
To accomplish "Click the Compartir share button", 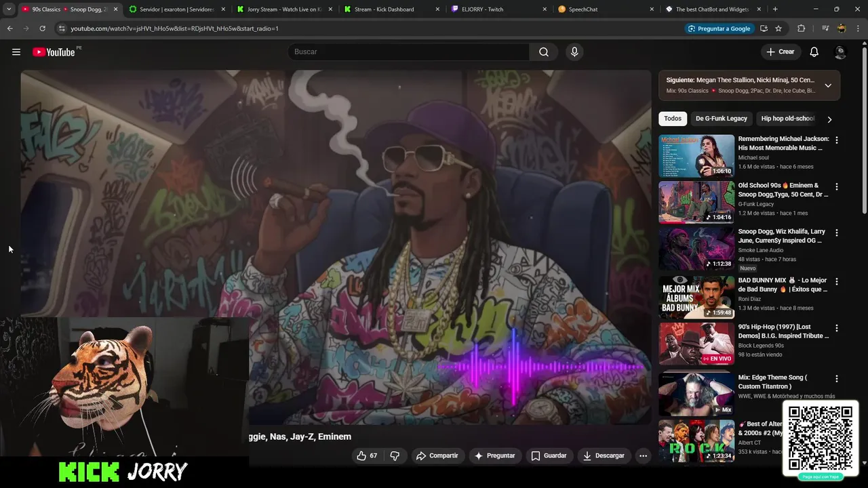I will pos(437,455).
